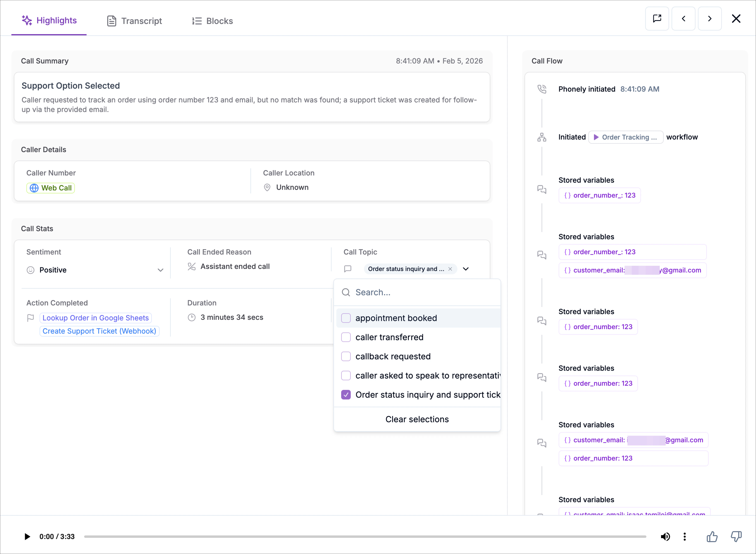Click the play audio button
This screenshot has height=554, width=756.
pos(27,537)
